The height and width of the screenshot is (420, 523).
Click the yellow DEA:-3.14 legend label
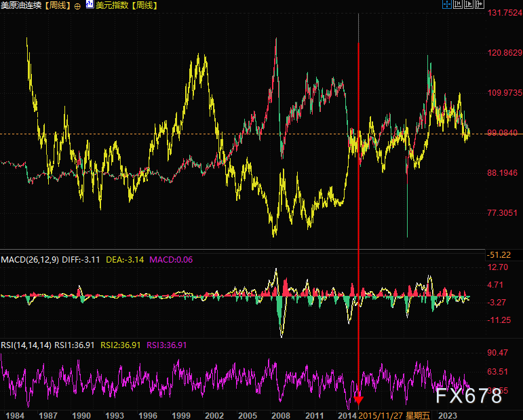125,259
